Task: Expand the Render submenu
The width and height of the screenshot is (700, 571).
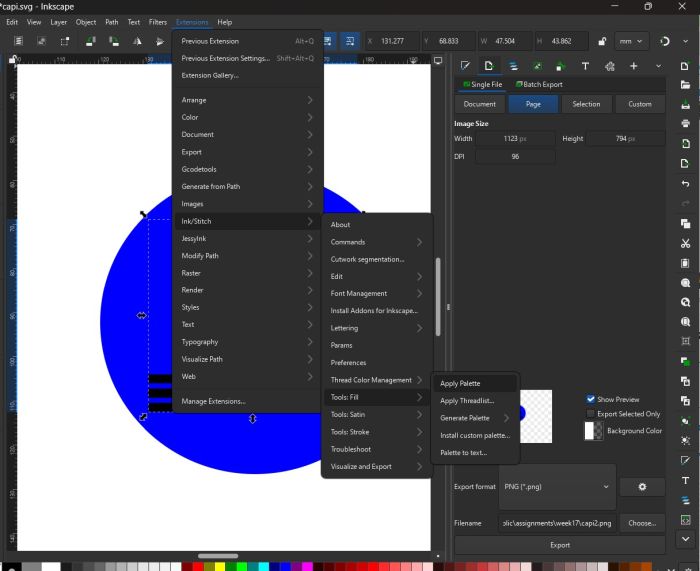Action: click(247, 290)
